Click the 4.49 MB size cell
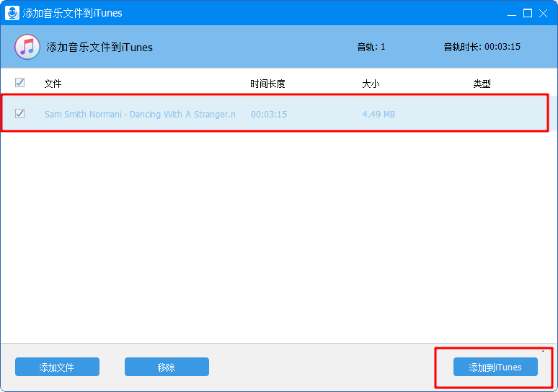558x392 pixels. [378, 114]
